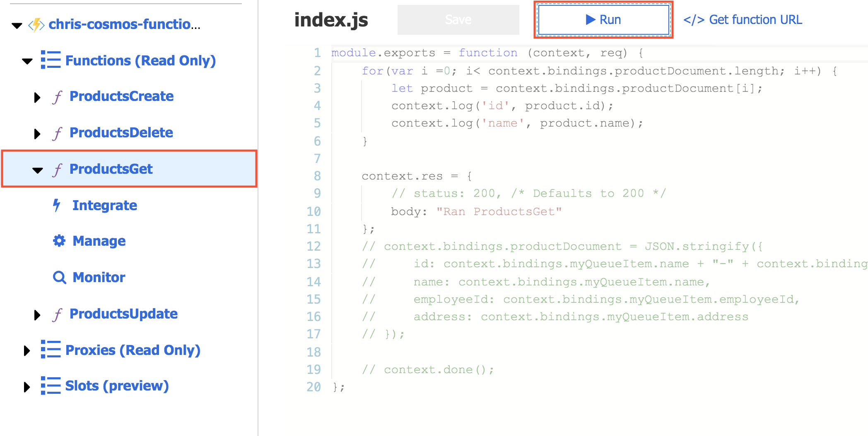Select the ProductsDelete function label

(x=121, y=133)
